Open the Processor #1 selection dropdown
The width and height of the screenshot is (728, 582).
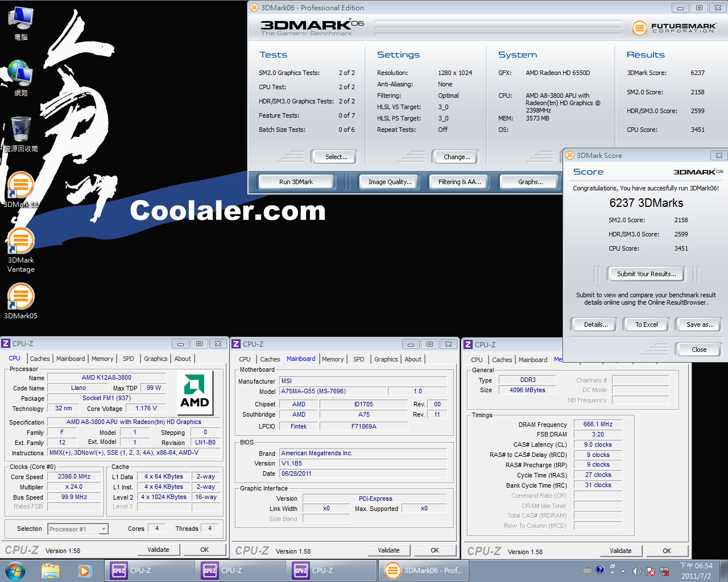[78, 529]
